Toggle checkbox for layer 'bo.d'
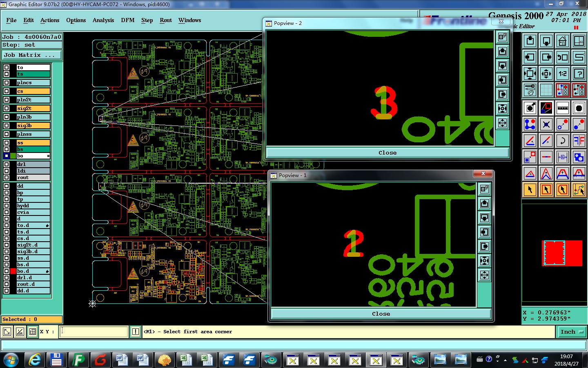The image size is (588, 368). [x=7, y=271]
